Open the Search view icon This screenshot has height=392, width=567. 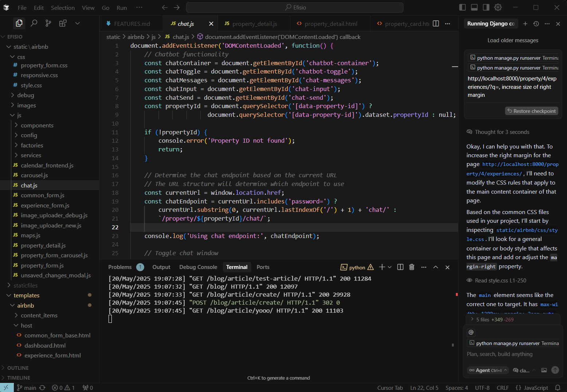click(x=34, y=23)
